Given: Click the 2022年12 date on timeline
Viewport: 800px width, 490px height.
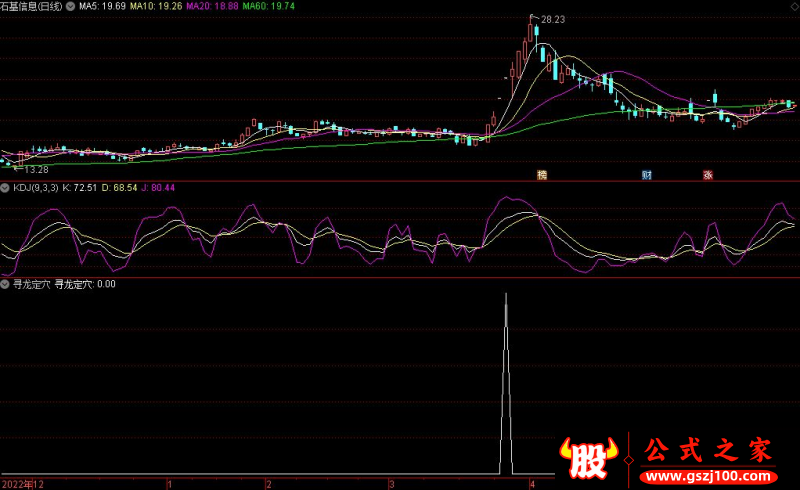Looking at the screenshot, I should click(24, 483).
